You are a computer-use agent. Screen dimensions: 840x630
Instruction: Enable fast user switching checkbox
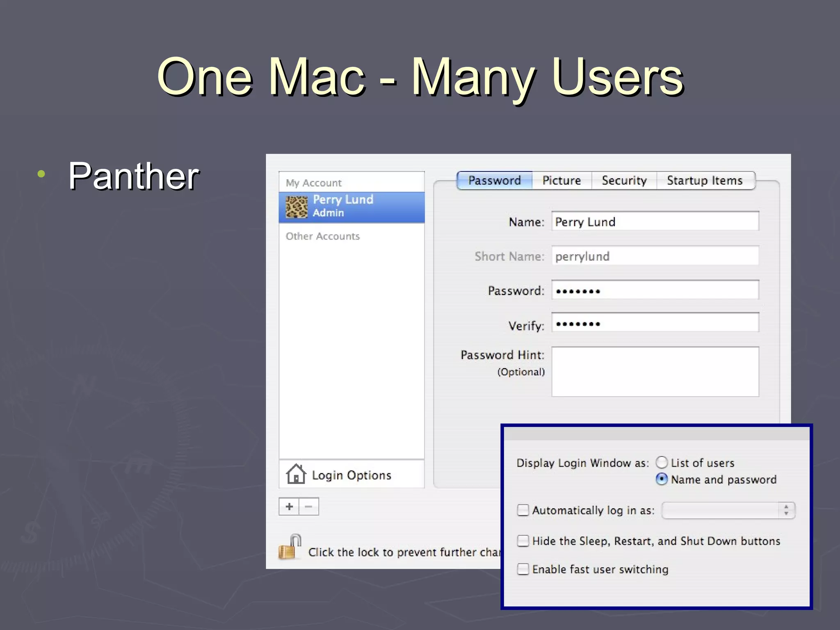click(x=523, y=569)
